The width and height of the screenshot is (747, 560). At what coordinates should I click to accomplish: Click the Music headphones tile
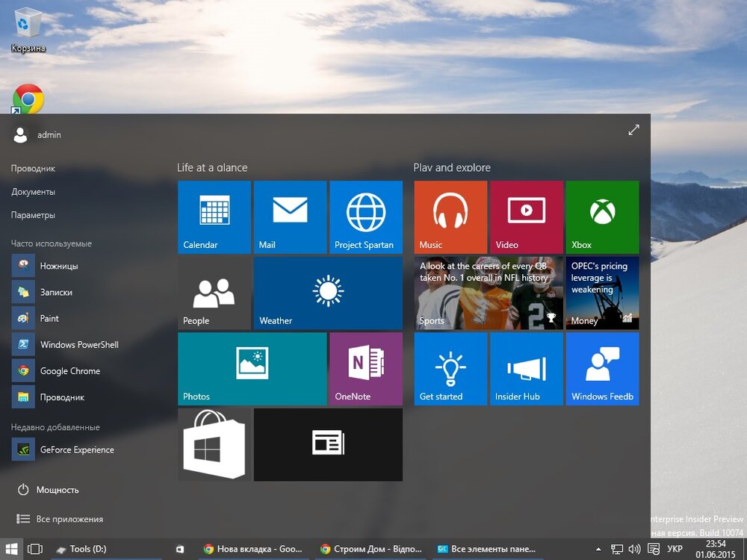coord(450,217)
